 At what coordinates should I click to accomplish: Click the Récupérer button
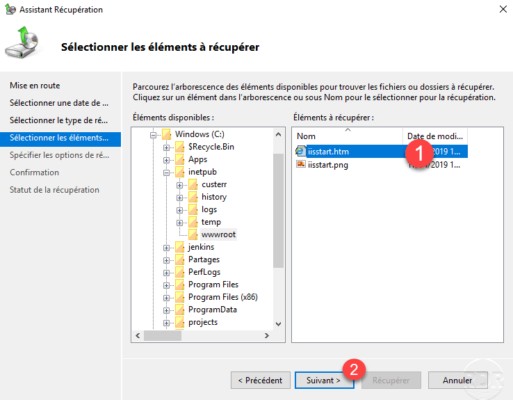pos(391,380)
